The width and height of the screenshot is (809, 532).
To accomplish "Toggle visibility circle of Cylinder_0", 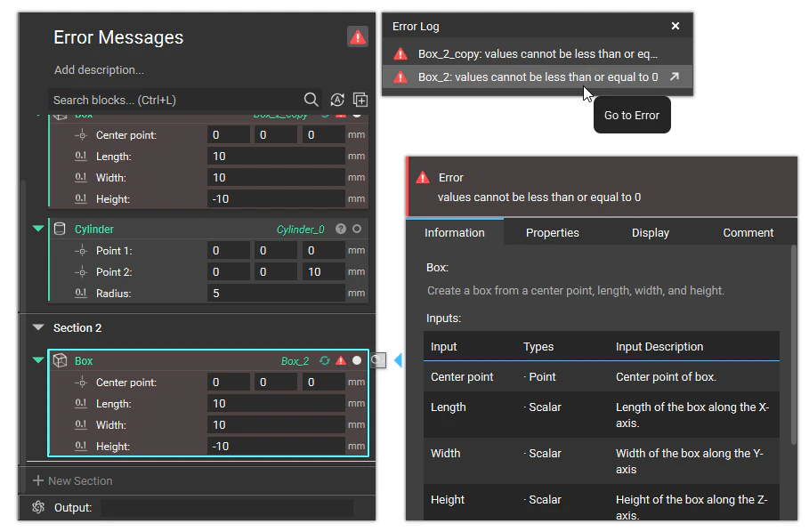I will point(357,229).
